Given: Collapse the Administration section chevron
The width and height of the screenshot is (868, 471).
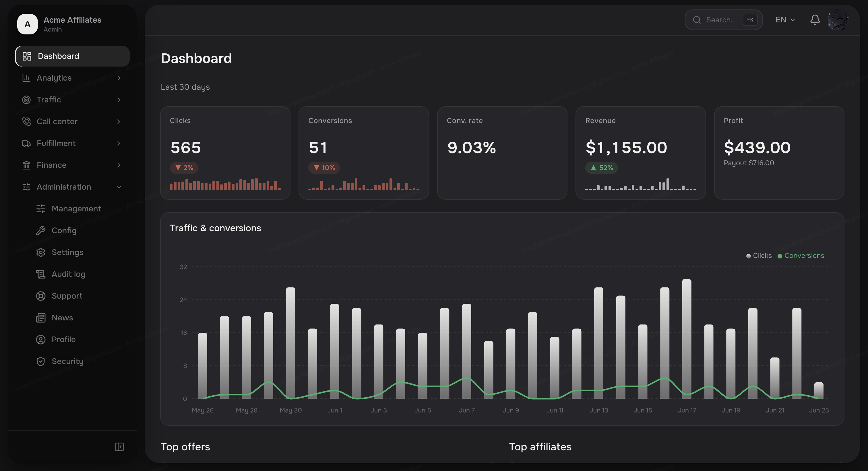Looking at the screenshot, I should pos(119,187).
